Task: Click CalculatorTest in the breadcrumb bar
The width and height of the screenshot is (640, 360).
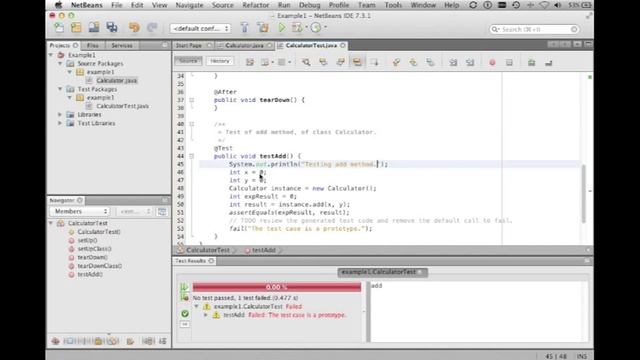Action: 208,250
